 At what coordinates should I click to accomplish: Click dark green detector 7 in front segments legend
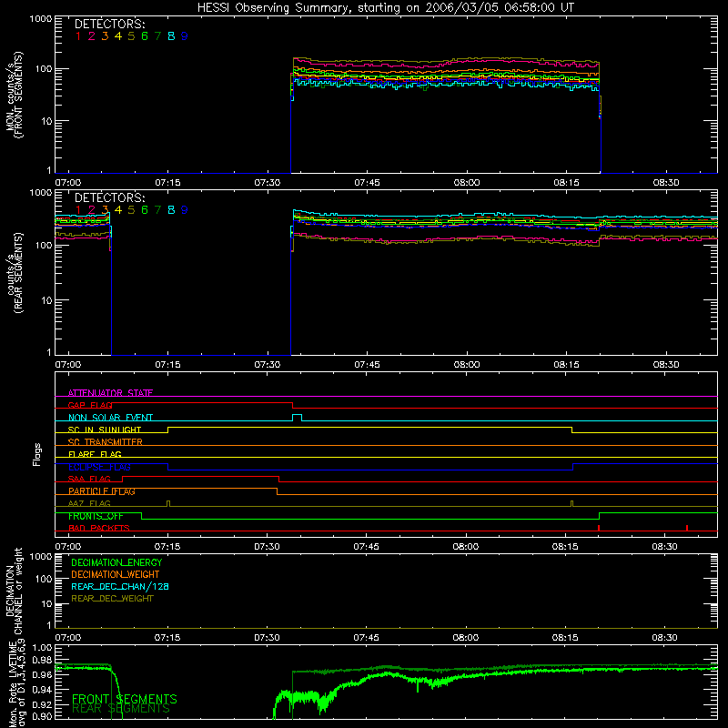(157, 36)
